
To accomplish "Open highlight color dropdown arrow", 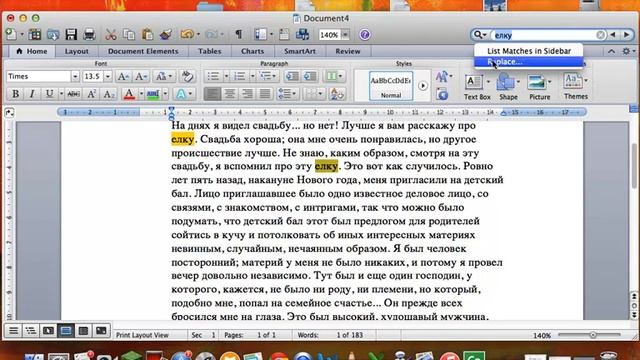I will pyautogui.click(x=165, y=94).
